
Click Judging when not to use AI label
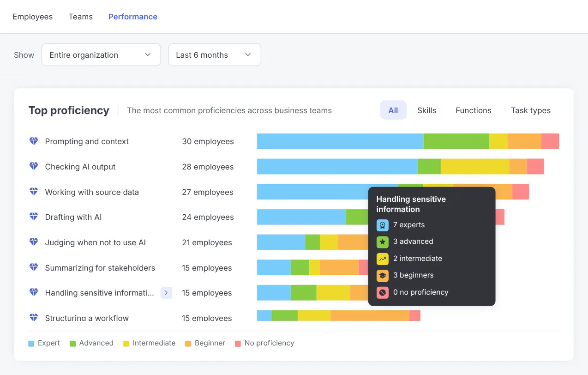click(96, 242)
